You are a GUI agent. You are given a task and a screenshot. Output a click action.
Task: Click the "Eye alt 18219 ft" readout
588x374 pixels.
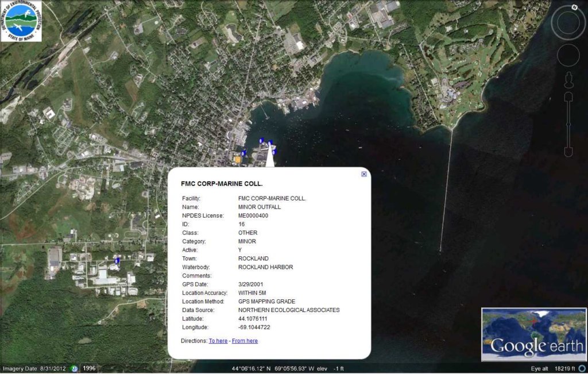553,369
